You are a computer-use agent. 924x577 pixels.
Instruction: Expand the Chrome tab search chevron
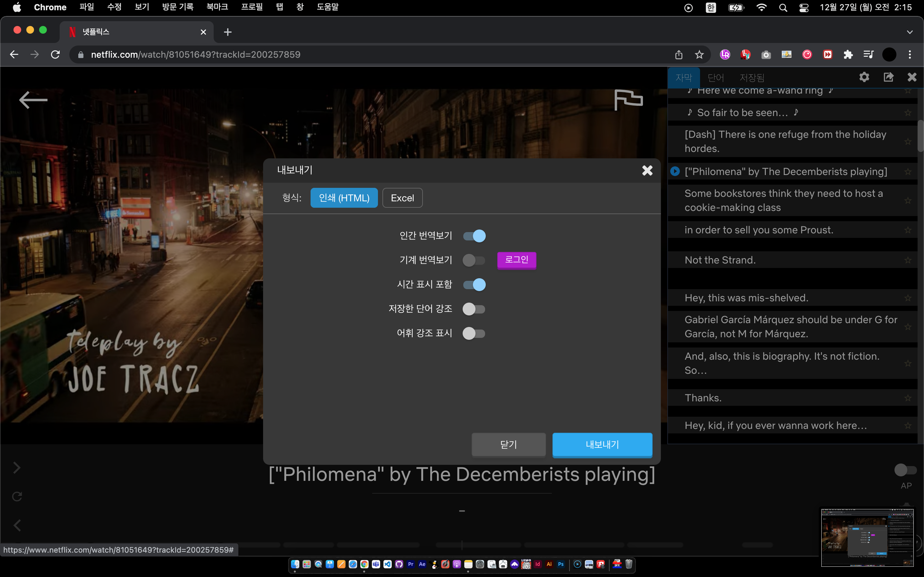point(910,32)
